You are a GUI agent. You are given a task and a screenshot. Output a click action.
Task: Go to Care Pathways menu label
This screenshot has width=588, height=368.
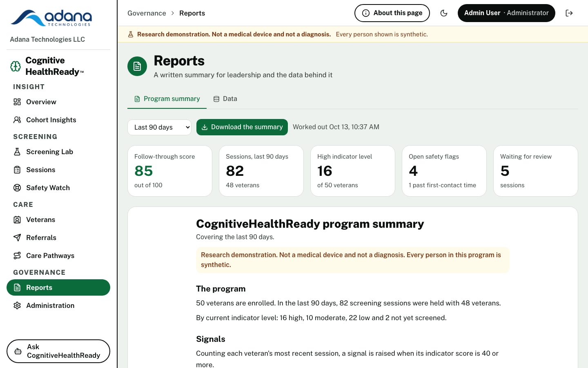point(50,256)
